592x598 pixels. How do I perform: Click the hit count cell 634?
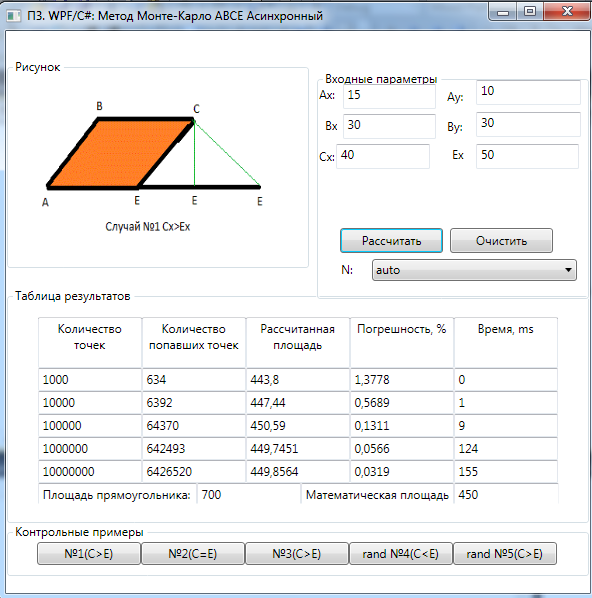194,380
